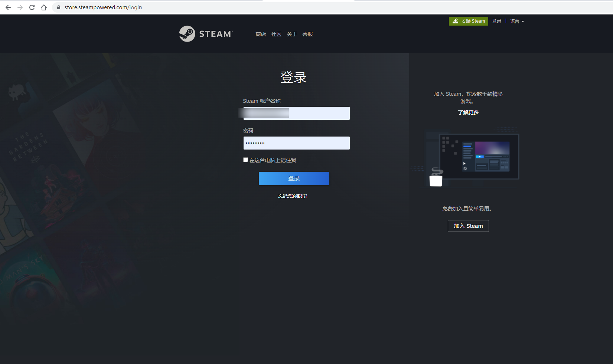The width and height of the screenshot is (613, 364).
Task: Enable '在这台电脑上记住我' checkbox
Action: click(245, 160)
